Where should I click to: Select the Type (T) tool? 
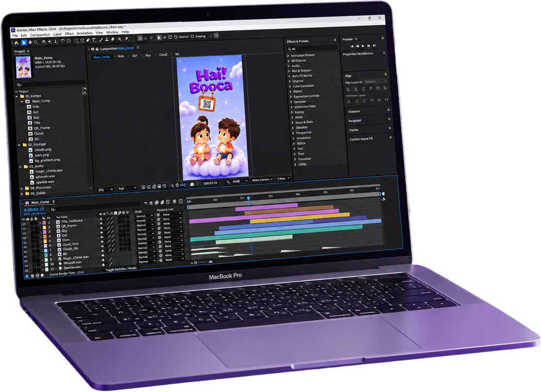[x=94, y=40]
